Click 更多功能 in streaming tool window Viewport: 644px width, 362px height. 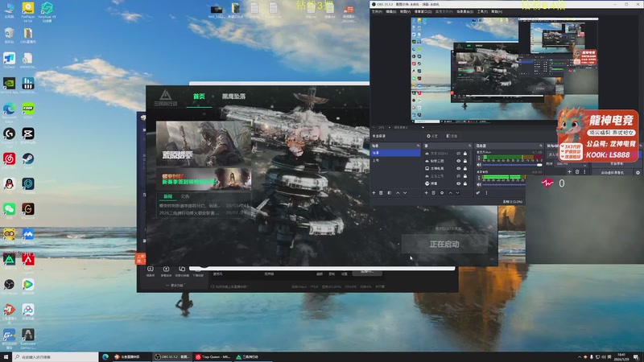pyautogui.click(x=175, y=286)
